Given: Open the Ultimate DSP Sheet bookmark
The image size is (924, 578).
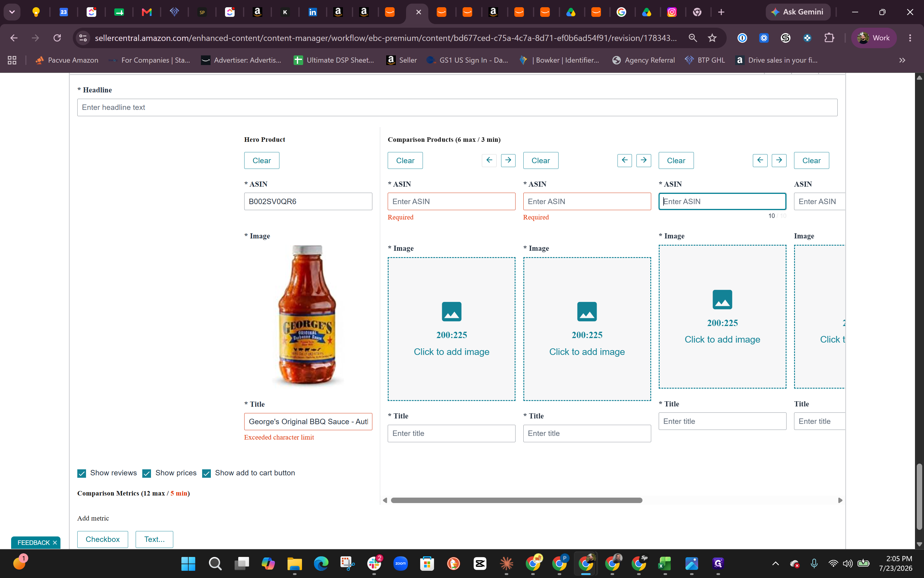Looking at the screenshot, I should point(334,60).
